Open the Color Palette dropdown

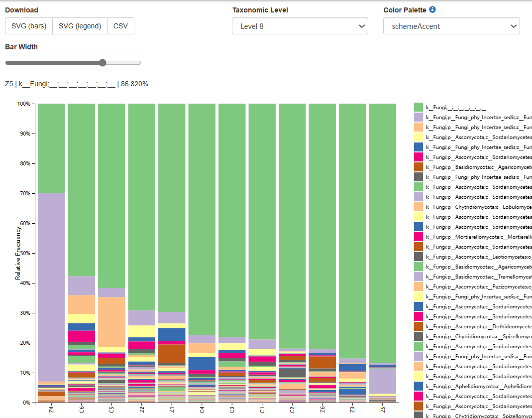(x=451, y=26)
